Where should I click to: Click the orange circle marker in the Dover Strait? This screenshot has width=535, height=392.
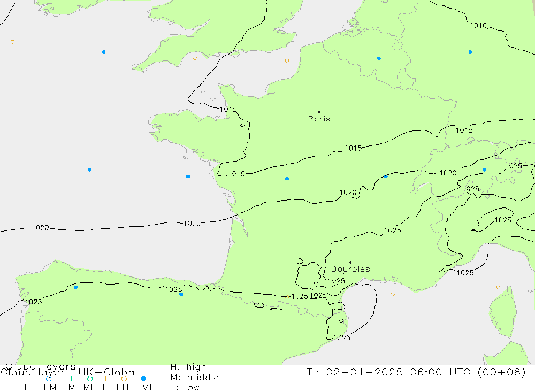click(287, 60)
